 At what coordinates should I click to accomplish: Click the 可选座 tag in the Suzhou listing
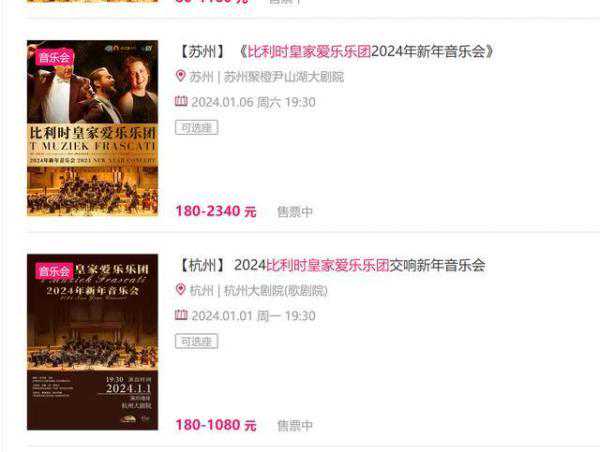pyautogui.click(x=197, y=128)
